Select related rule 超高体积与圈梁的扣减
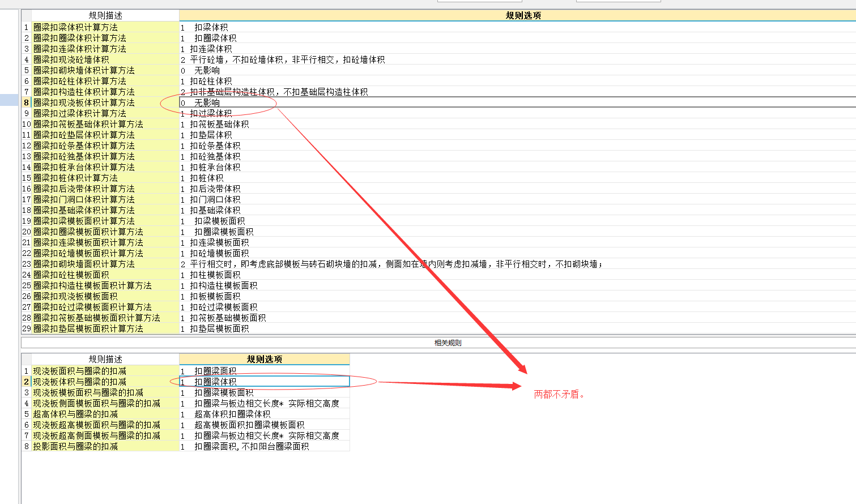The height and width of the screenshot is (504, 856). 105,414
